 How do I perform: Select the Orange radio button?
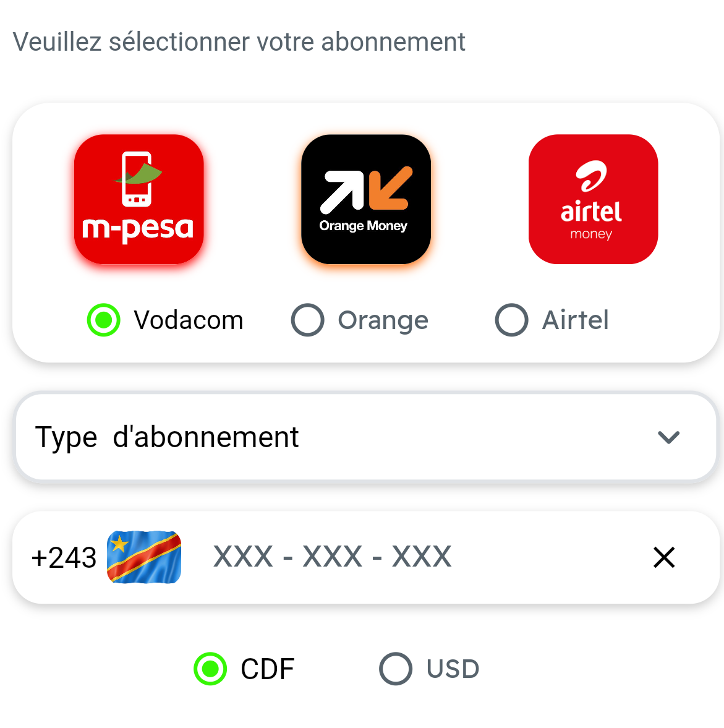(308, 320)
